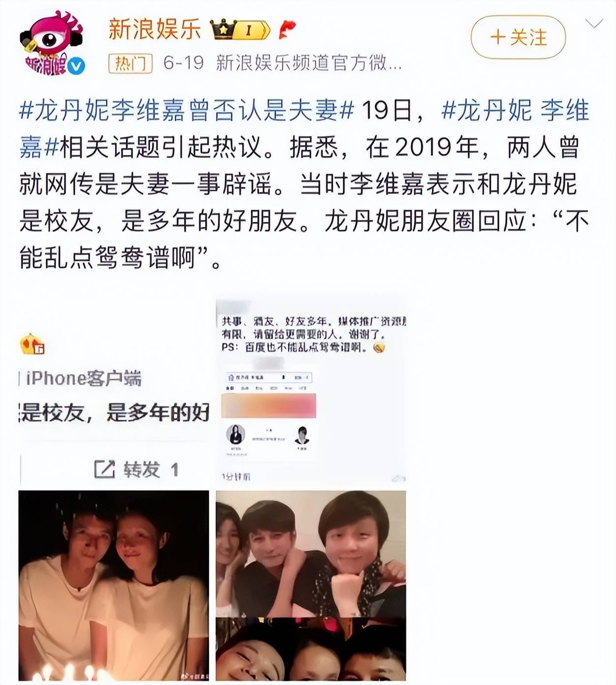
Task: Follow the account with the +关注 button
Action: 518,37
